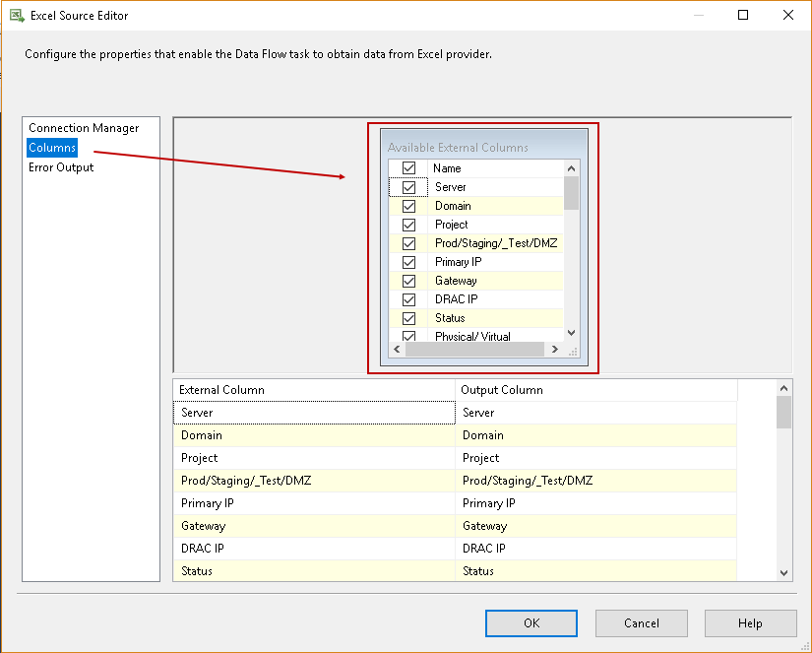
Task: Maximize the Excel Source Editor window
Action: [x=743, y=15]
